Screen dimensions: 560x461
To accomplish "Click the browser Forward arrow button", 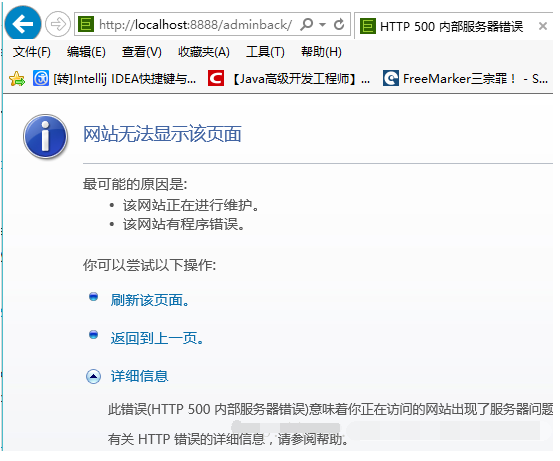I will [x=58, y=24].
